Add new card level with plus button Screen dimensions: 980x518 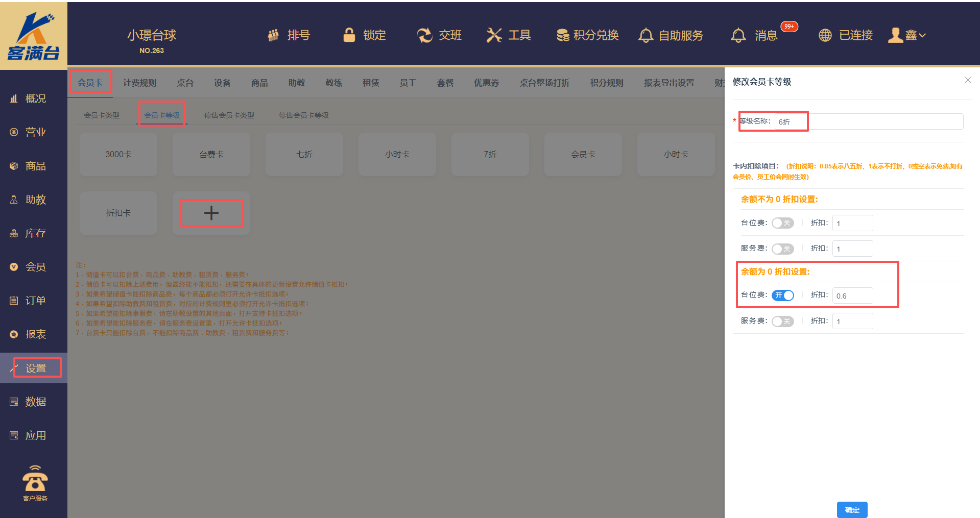point(211,213)
